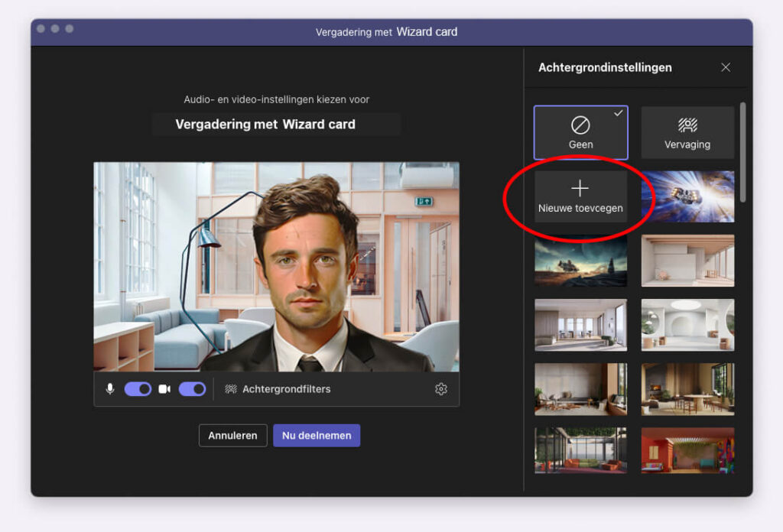Apply the 'Vervaging' background blur effect
The width and height of the screenshot is (783, 532).
(687, 132)
